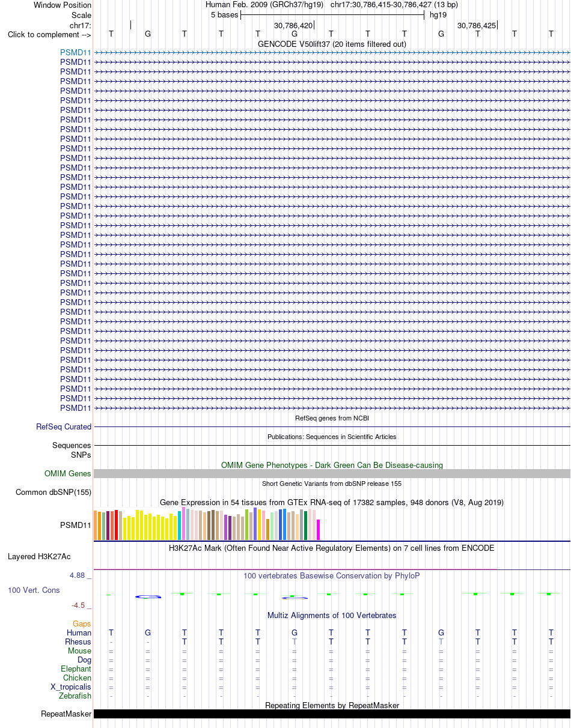Click the hg19 label next to scale bar
Image resolution: width=571 pixels, height=728 pixels.
[x=438, y=14]
